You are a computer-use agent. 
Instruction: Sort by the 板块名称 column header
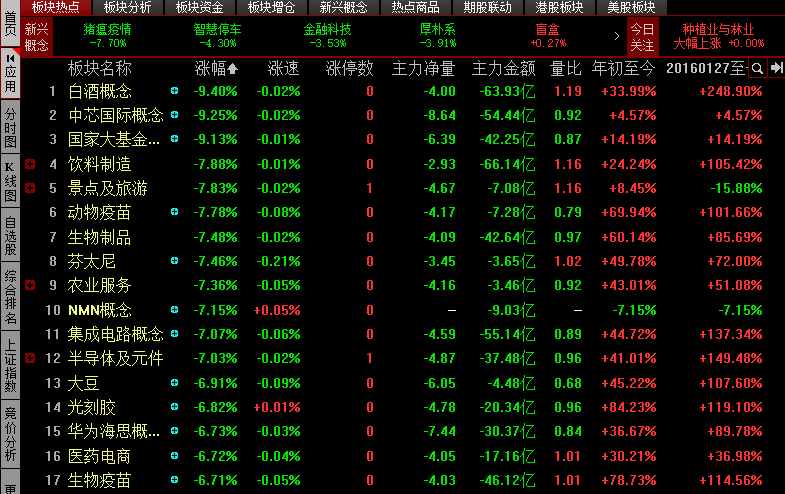click(x=99, y=68)
